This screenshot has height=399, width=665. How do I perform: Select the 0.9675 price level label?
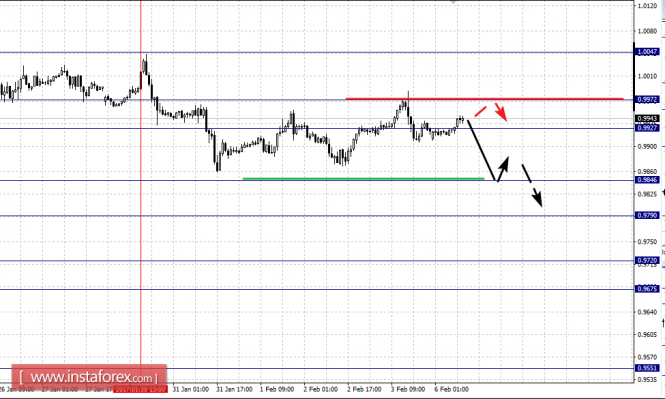(x=647, y=289)
